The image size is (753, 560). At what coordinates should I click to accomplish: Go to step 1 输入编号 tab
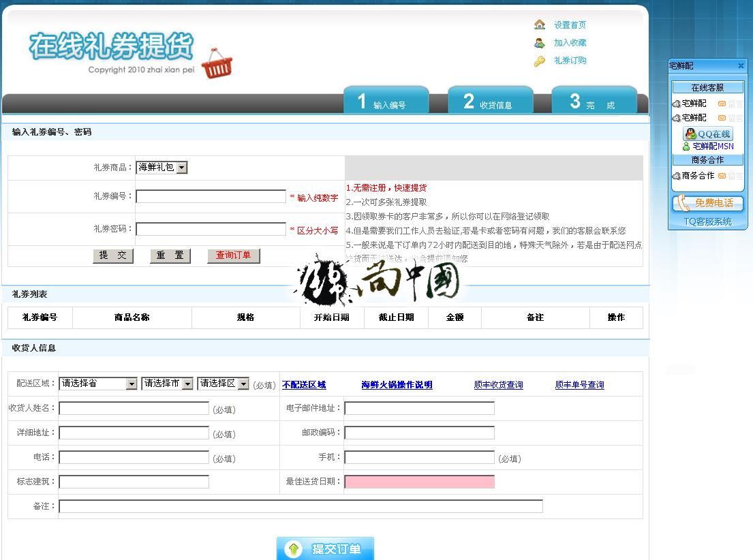tap(386, 100)
